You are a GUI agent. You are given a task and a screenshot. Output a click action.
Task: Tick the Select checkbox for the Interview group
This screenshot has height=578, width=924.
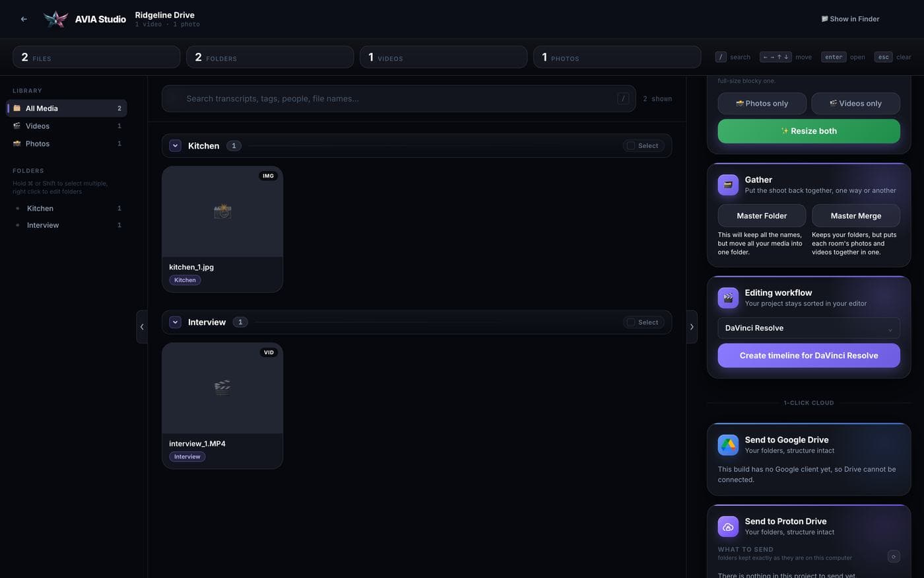pos(631,322)
